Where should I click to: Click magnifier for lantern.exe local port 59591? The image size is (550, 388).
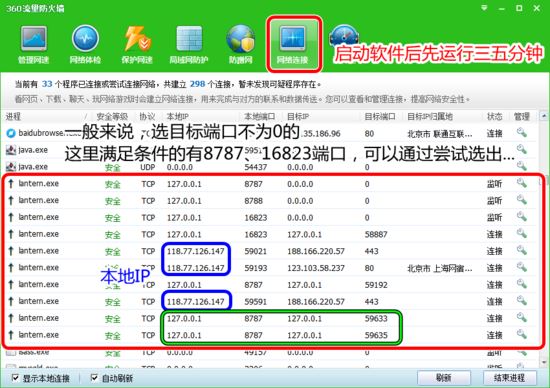[x=522, y=301]
